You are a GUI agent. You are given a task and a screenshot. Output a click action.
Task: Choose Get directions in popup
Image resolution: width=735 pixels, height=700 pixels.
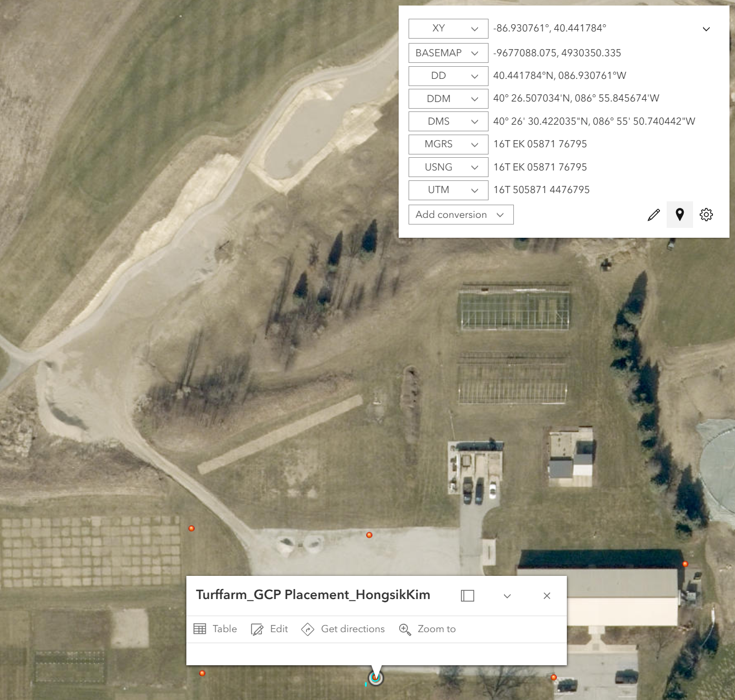click(343, 629)
